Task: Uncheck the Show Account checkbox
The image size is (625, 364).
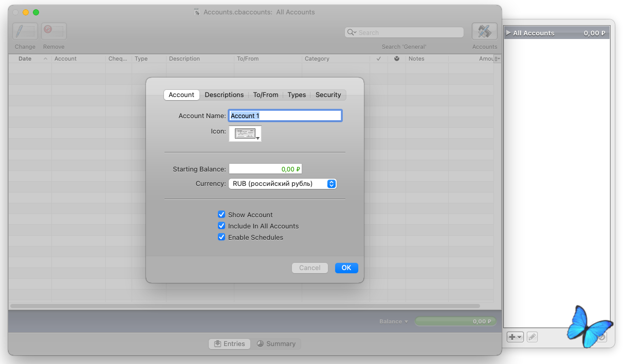Action: 222,215
